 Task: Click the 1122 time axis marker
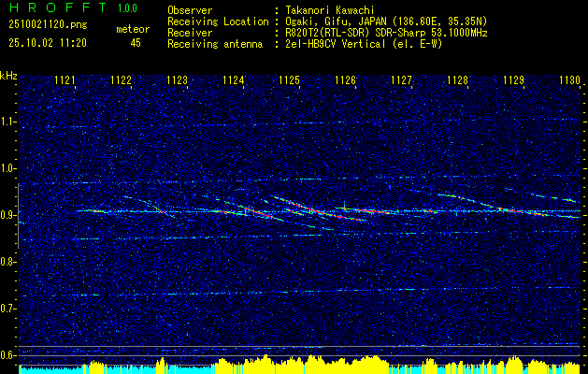(x=121, y=79)
